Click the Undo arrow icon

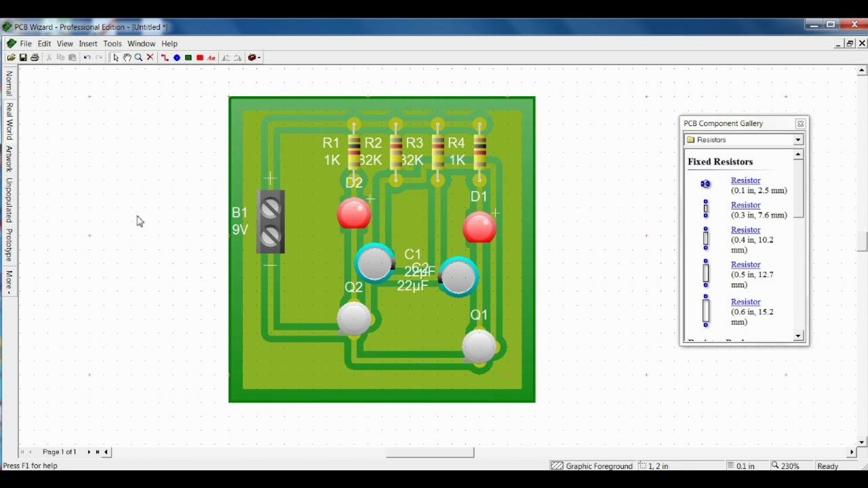(87, 58)
